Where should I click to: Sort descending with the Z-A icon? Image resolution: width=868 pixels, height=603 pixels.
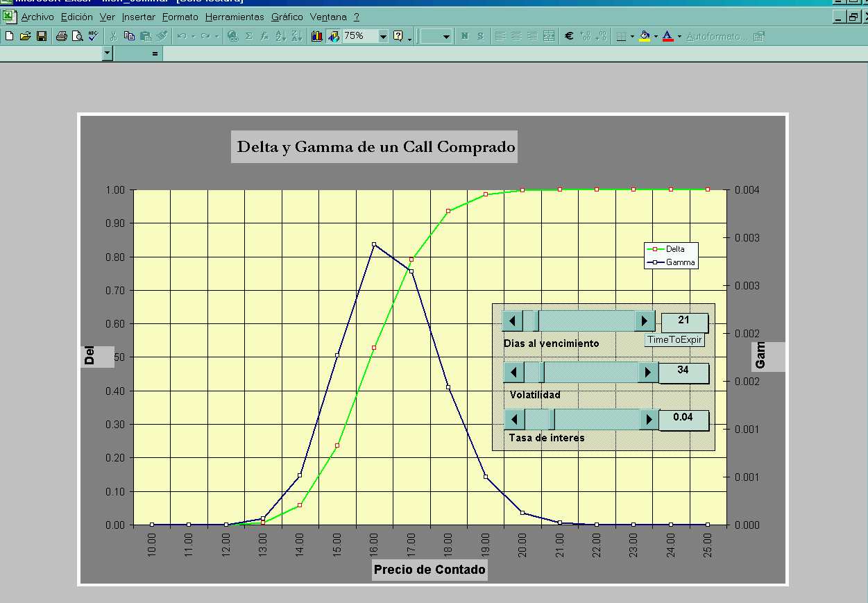[296, 36]
